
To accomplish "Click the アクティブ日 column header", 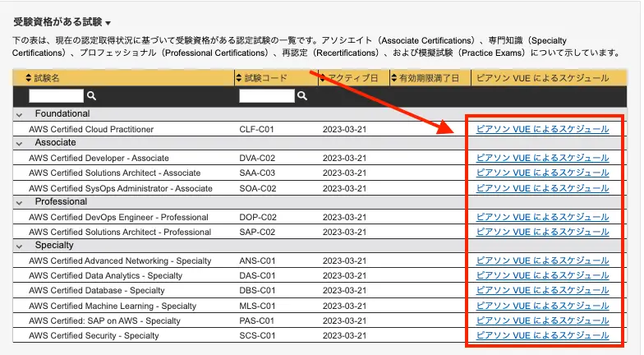I will click(354, 77).
